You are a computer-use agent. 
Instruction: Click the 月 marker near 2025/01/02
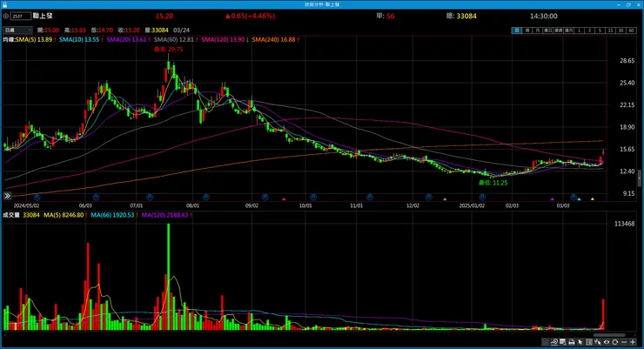pos(482,198)
